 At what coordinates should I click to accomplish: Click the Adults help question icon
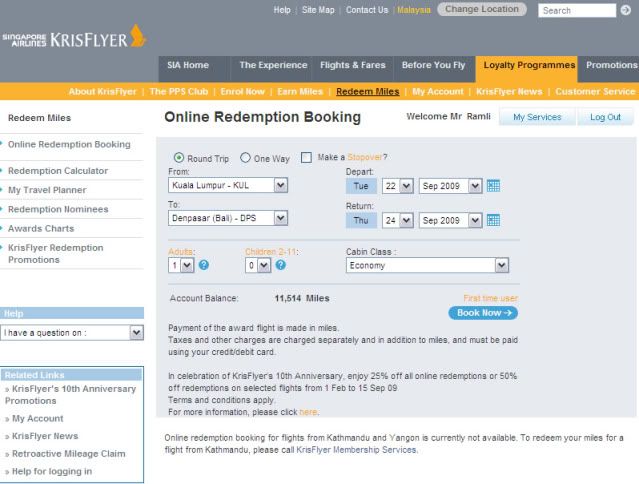[204, 265]
